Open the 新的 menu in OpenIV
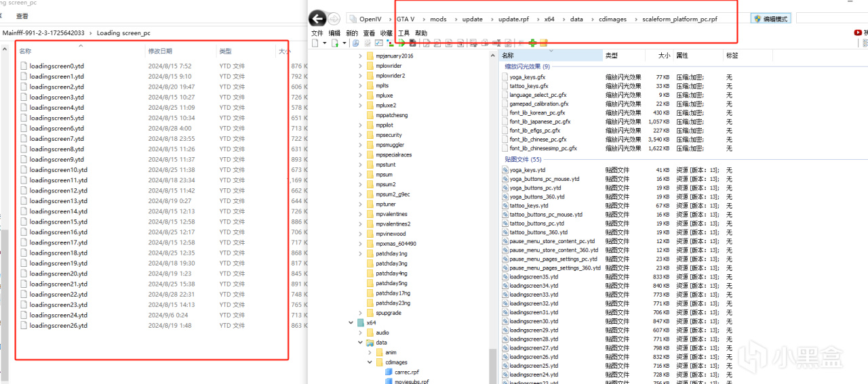 pyautogui.click(x=352, y=33)
